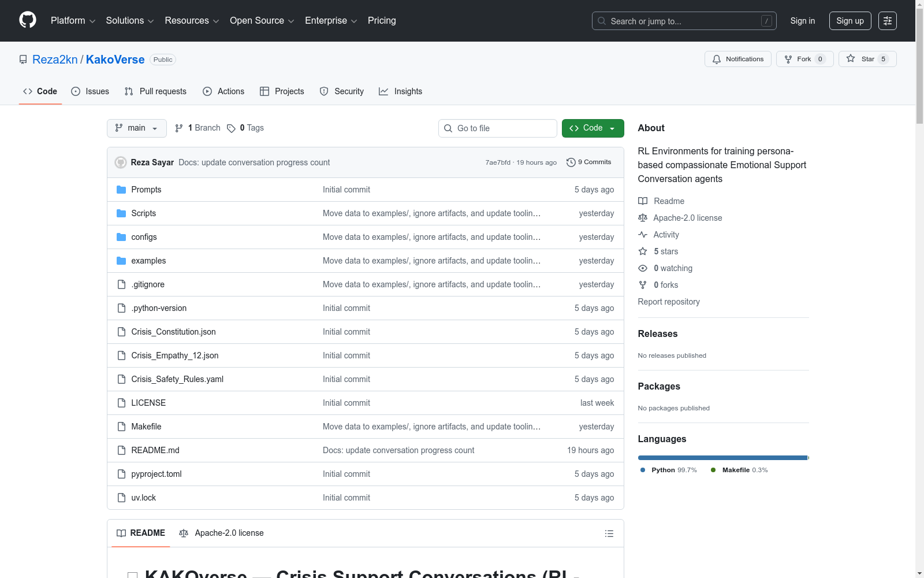
Task: Click the Scripts folder icon
Action: [x=121, y=213]
